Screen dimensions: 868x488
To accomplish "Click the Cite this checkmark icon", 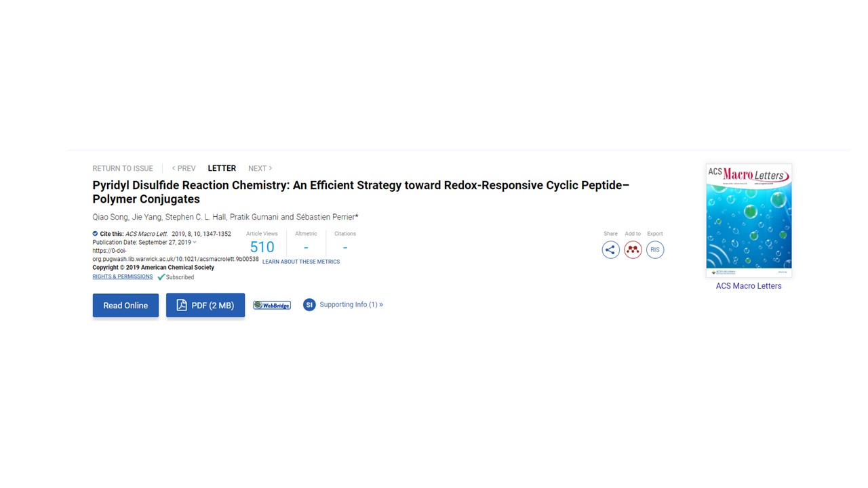I will [x=95, y=234].
